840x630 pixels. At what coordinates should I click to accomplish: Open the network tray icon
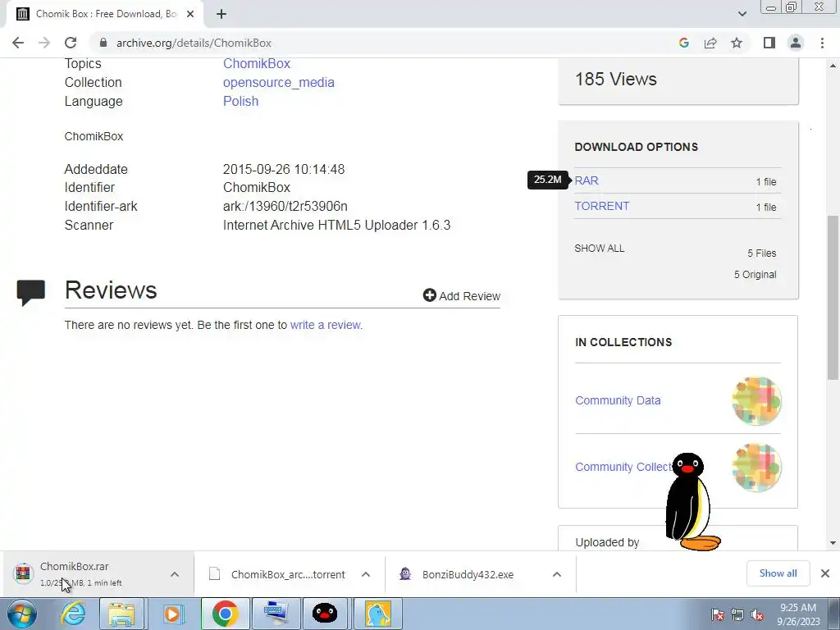pyautogui.click(x=737, y=614)
